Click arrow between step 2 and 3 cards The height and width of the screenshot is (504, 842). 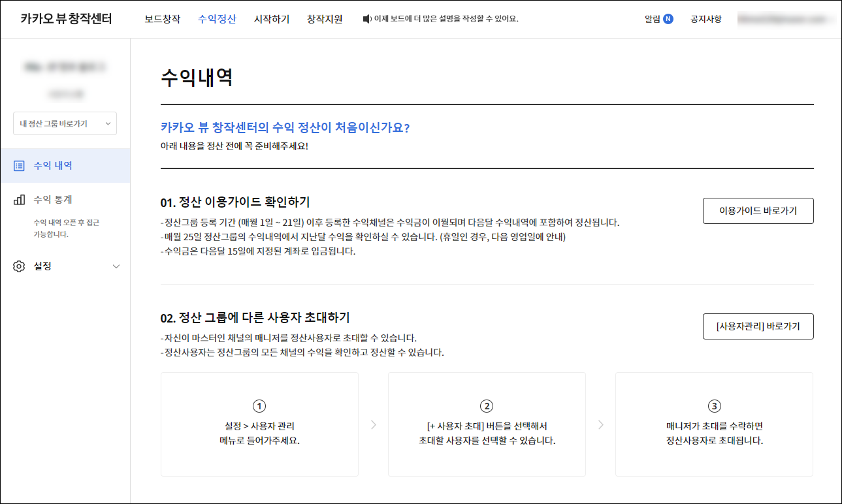point(600,425)
